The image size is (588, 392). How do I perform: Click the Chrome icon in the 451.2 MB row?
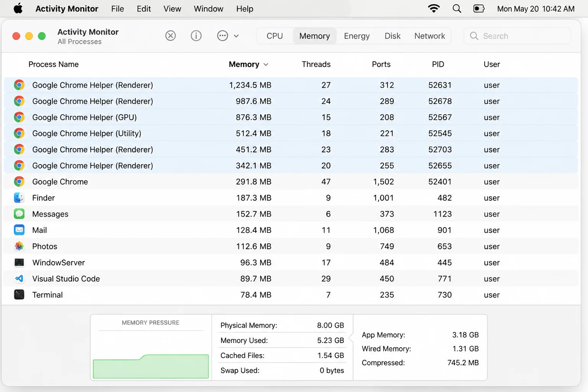coord(19,149)
